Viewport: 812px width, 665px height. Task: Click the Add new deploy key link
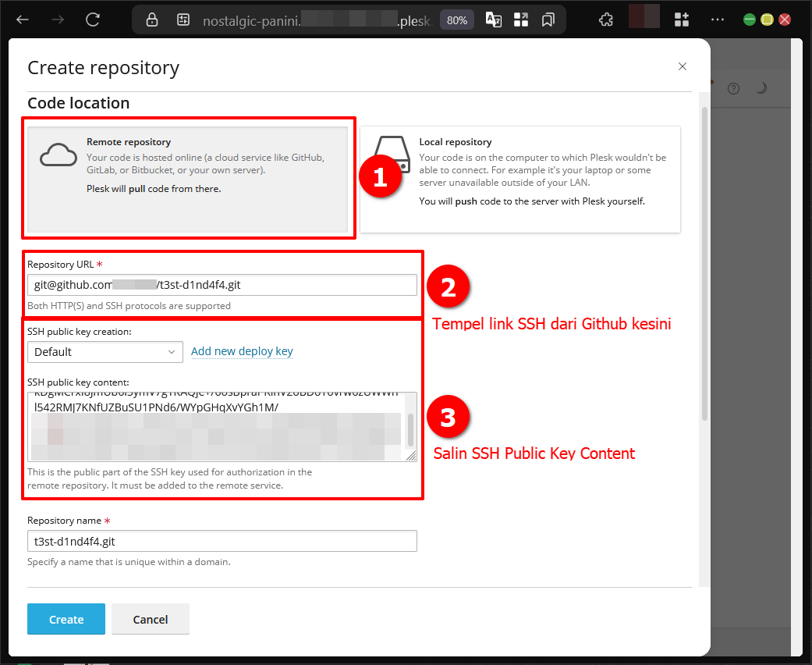pos(242,351)
